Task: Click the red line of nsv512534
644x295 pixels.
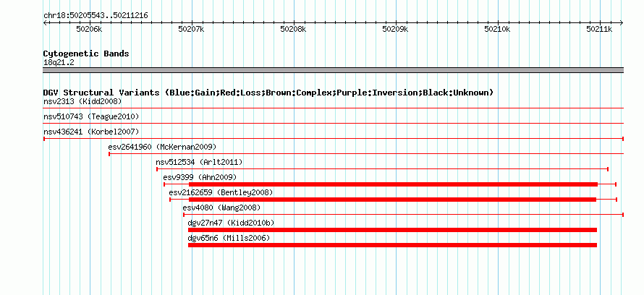Action: [382, 169]
